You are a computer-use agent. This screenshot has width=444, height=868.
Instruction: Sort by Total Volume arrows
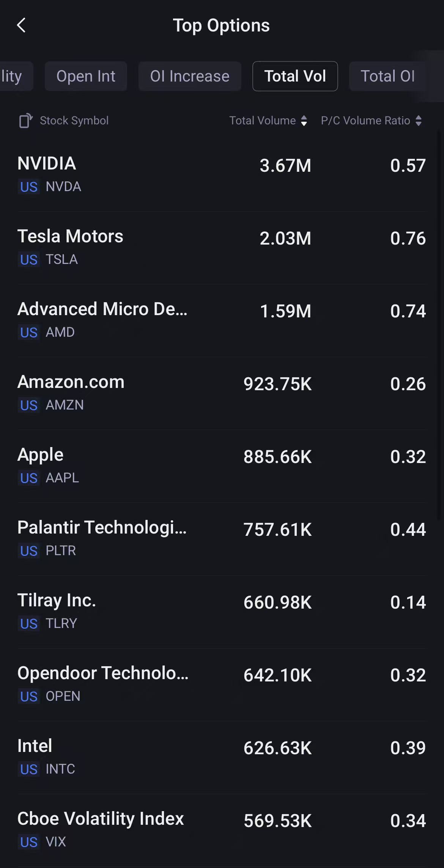point(304,121)
